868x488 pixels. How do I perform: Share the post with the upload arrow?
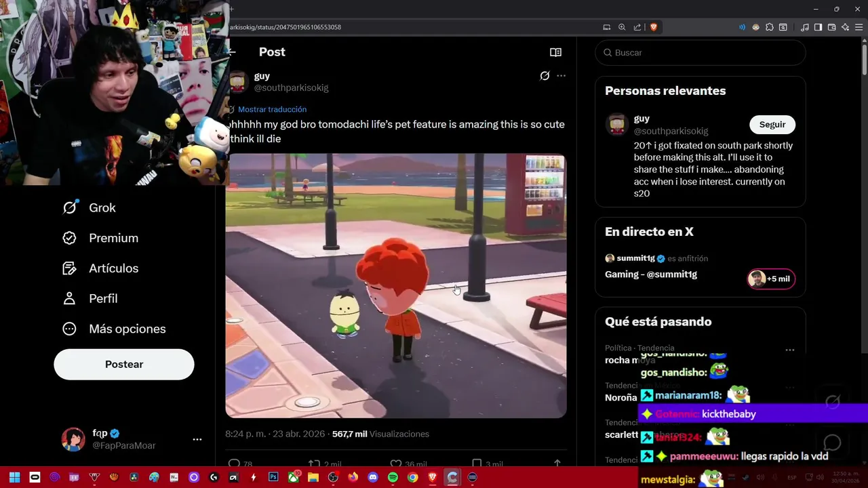point(557,464)
